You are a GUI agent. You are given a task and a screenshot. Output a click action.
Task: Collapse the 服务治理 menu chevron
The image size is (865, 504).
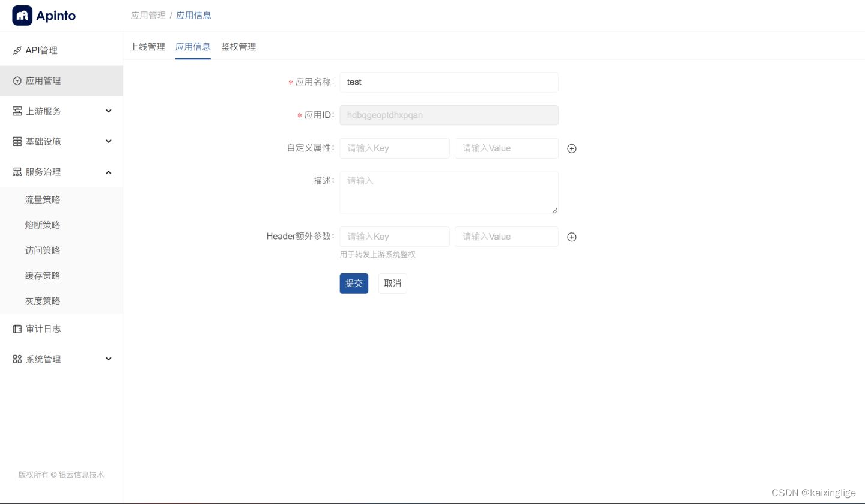pyautogui.click(x=109, y=172)
